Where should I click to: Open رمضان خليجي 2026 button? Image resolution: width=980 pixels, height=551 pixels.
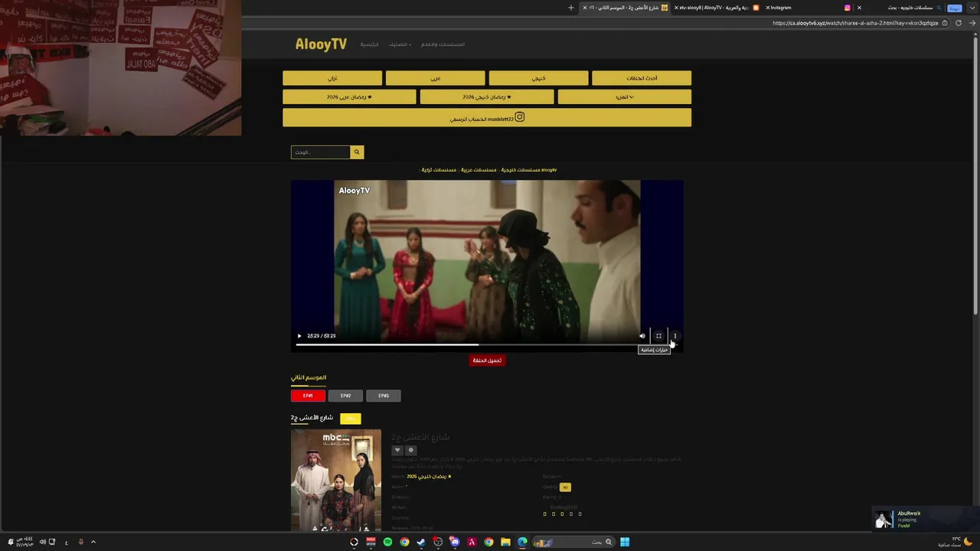pyautogui.click(x=487, y=97)
